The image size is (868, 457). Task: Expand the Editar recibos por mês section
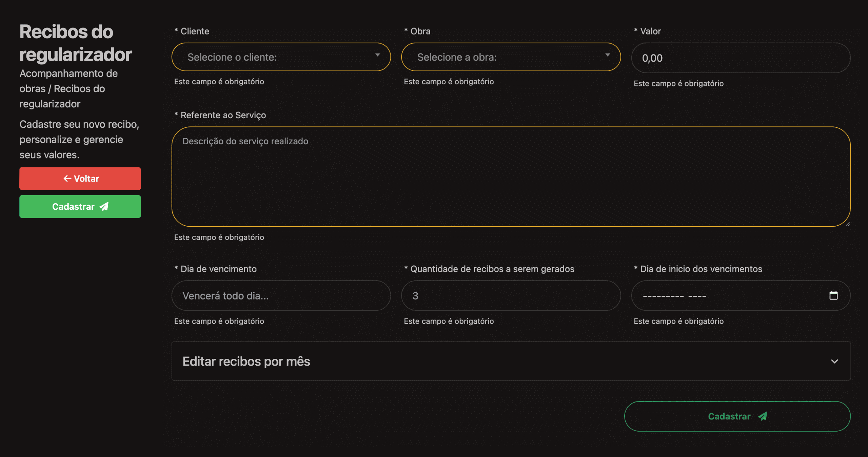[511, 361]
